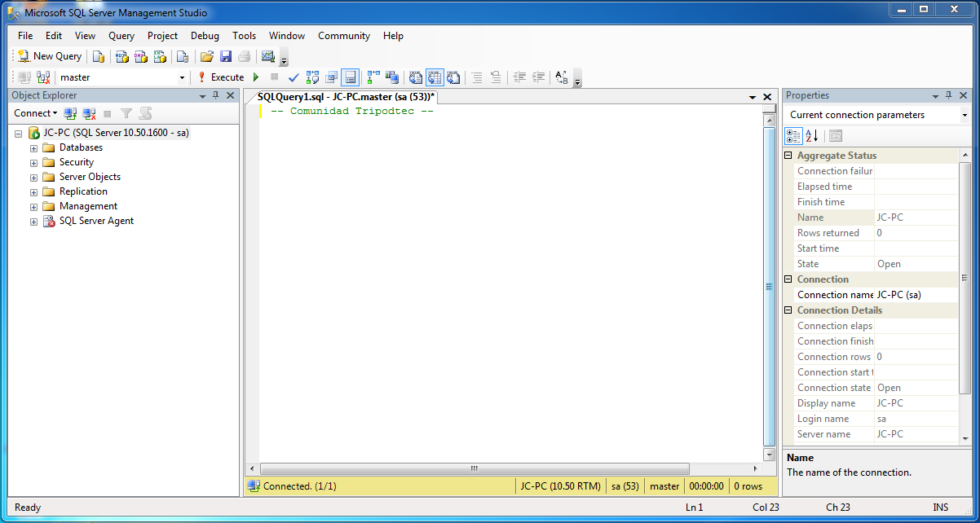This screenshot has height=523, width=980.
Task: Uncomment the selected lines
Action: tap(495, 77)
